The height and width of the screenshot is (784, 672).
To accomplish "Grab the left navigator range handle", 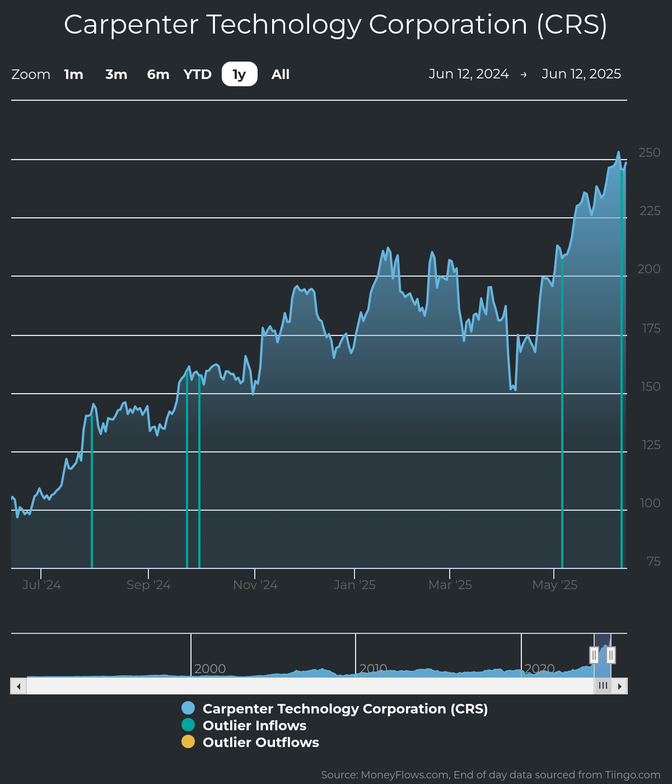I will point(594,655).
